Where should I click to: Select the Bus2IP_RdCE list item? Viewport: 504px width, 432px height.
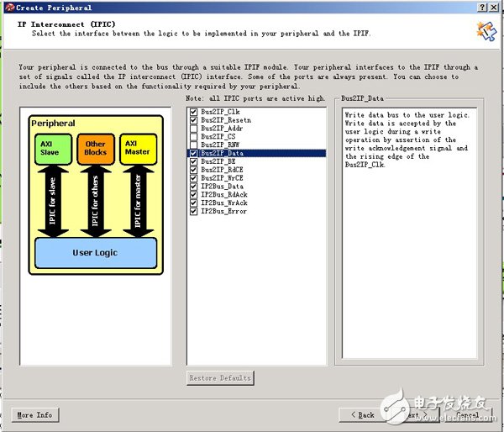tap(219, 170)
